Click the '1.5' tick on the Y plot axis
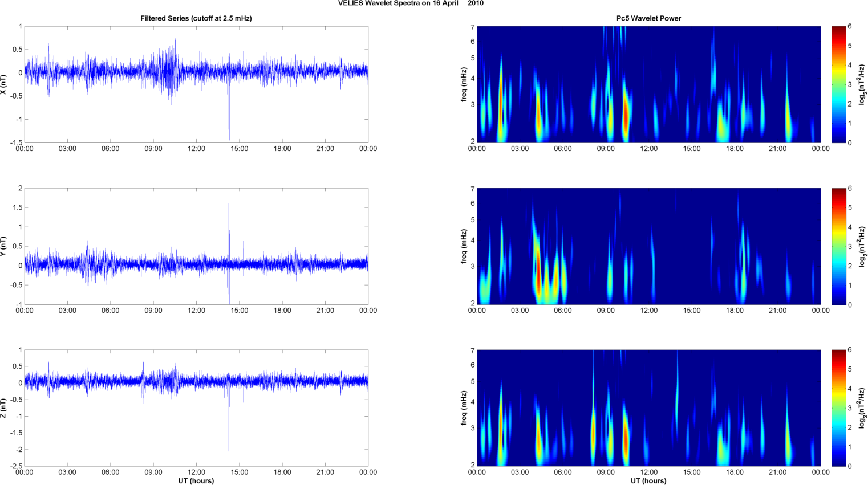This screenshot has height=485, width=868. [18, 207]
